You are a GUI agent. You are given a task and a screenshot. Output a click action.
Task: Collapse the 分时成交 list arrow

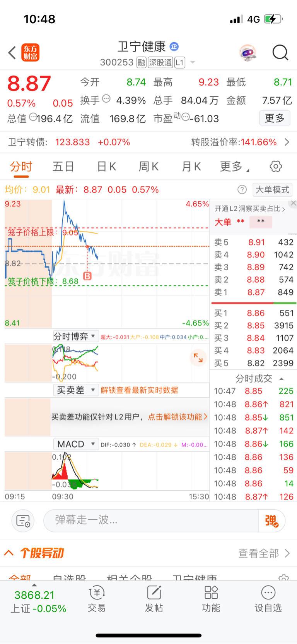click(x=282, y=379)
